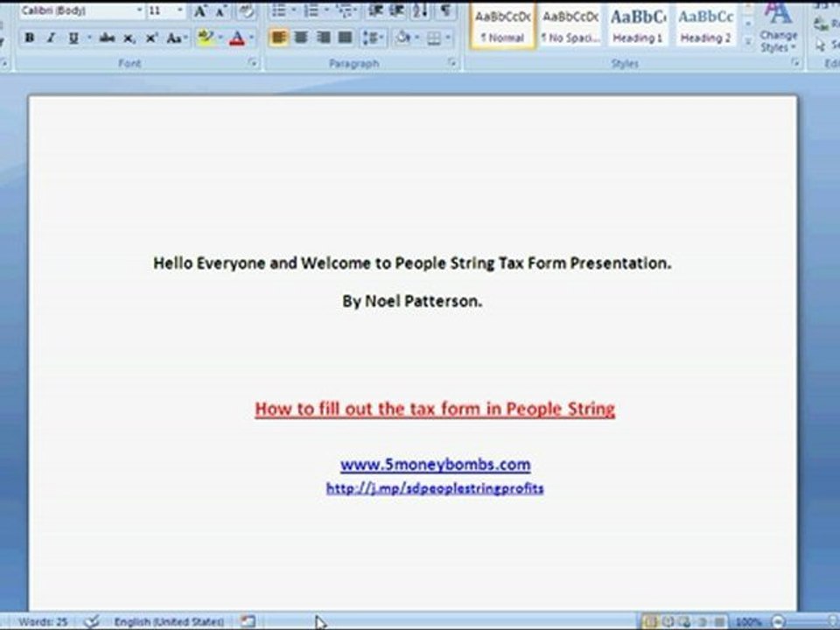Image resolution: width=840 pixels, height=630 pixels.
Task: Click Grow Font button
Action: tap(200, 10)
